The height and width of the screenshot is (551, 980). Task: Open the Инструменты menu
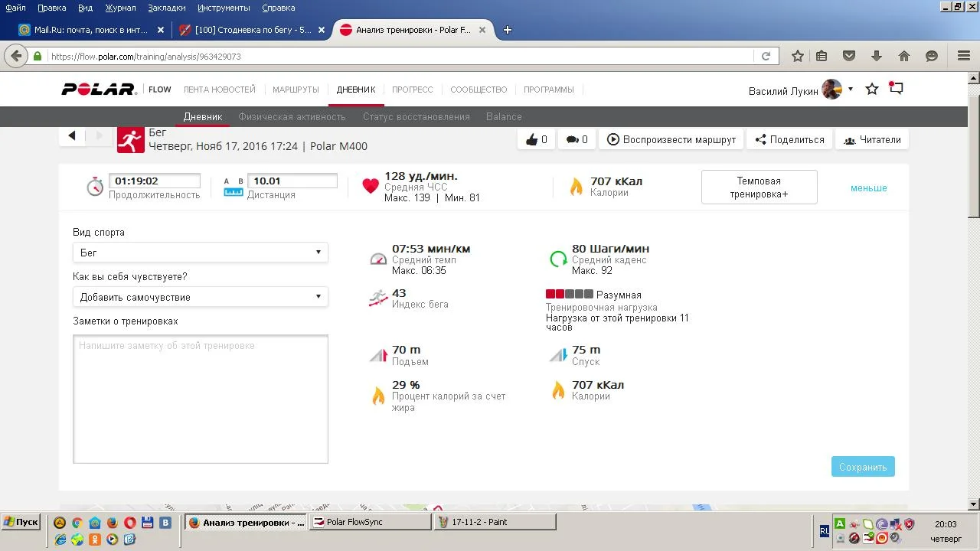click(x=224, y=8)
